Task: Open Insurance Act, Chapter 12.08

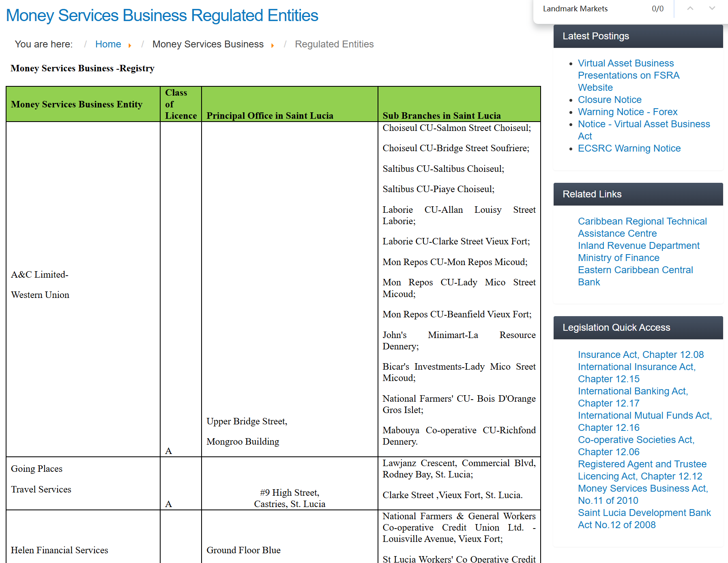Action: [641, 355]
